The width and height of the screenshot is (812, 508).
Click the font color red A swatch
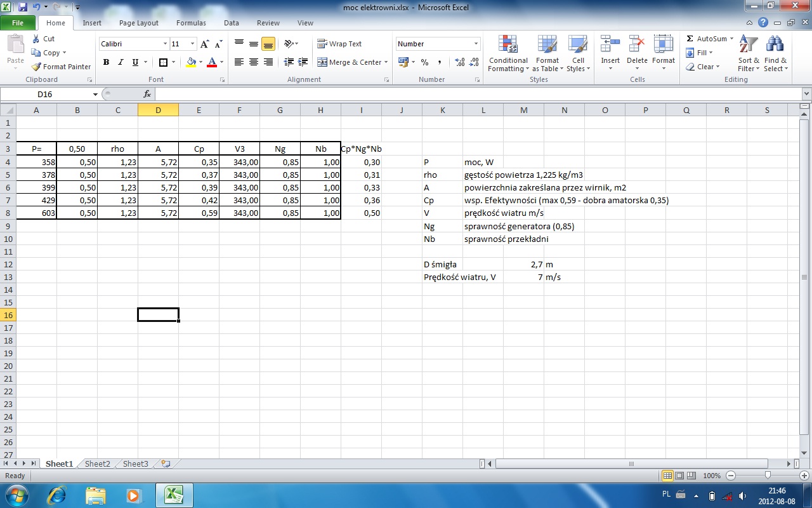(211, 62)
